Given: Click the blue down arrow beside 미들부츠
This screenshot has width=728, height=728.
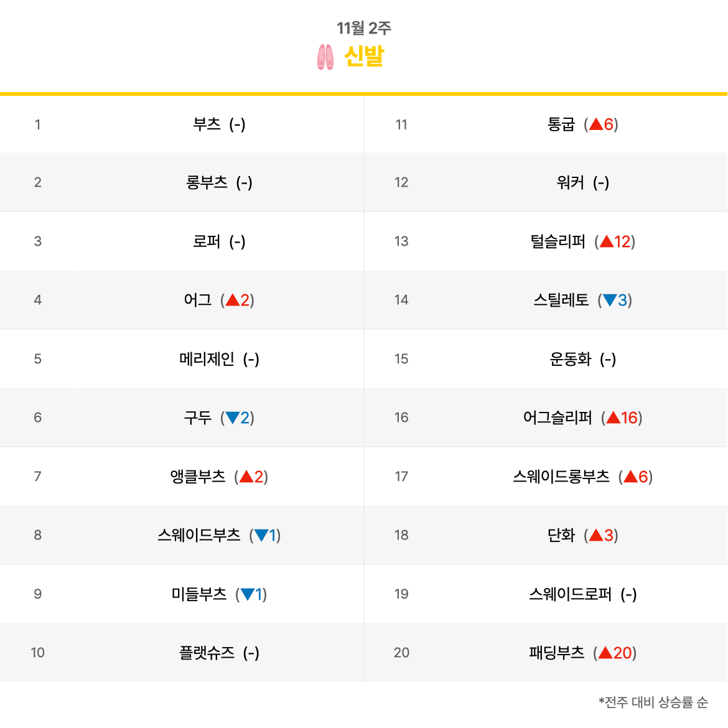Looking at the screenshot, I should click(248, 594).
